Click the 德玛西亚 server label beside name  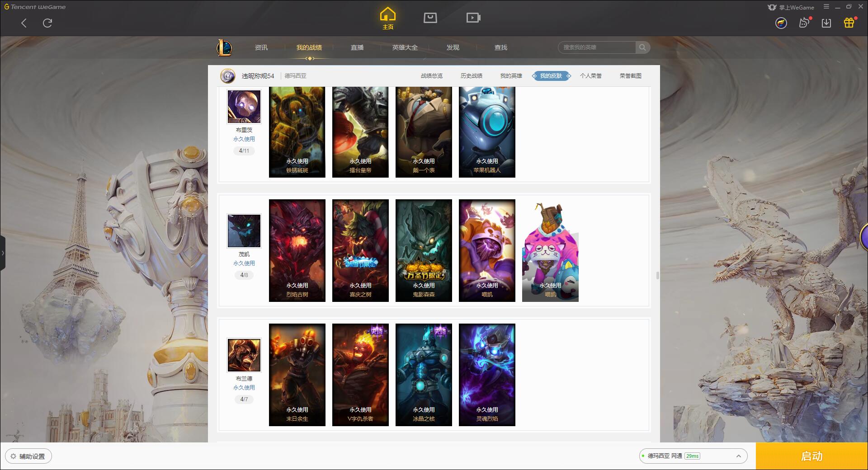[x=296, y=76]
